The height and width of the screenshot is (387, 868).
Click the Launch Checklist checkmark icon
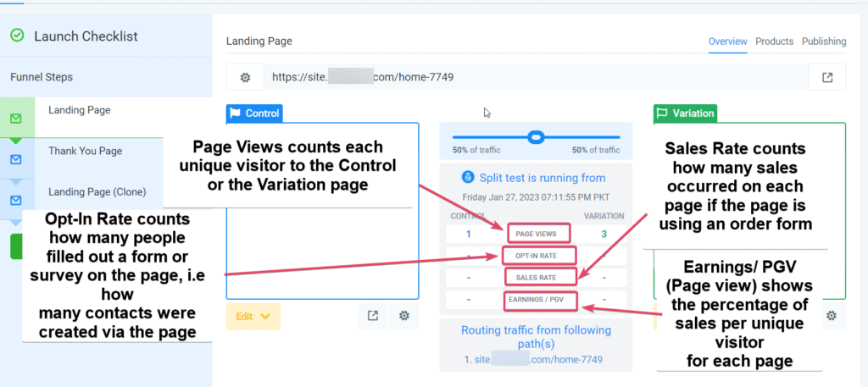point(18,36)
